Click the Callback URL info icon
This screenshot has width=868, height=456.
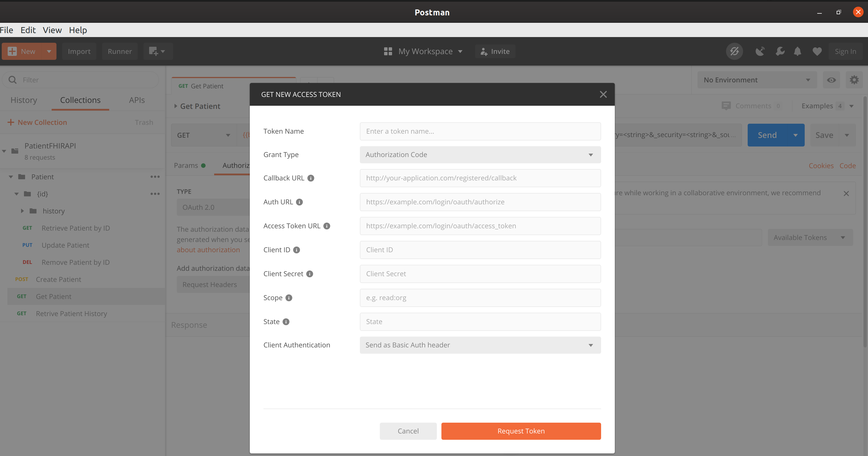(x=311, y=178)
